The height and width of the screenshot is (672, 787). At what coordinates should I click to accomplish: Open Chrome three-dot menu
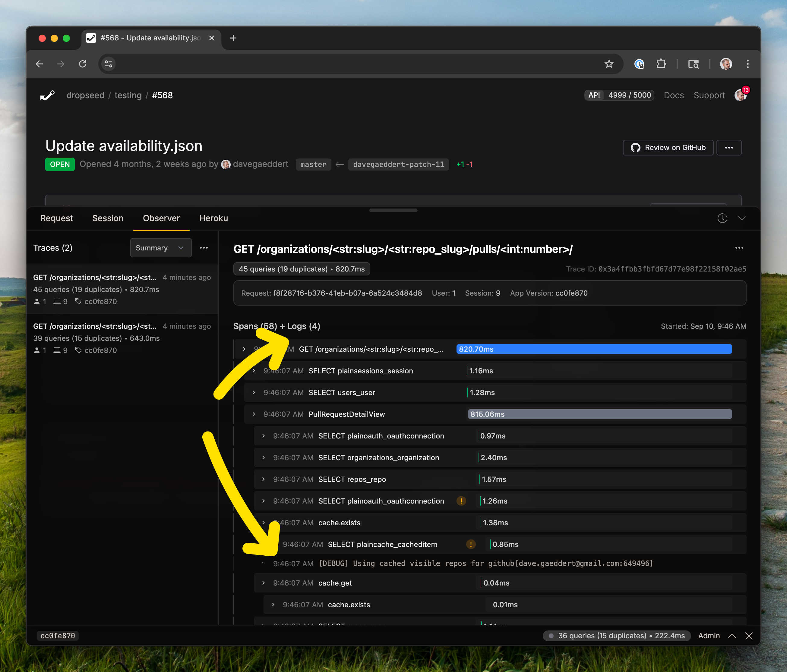[x=747, y=64]
